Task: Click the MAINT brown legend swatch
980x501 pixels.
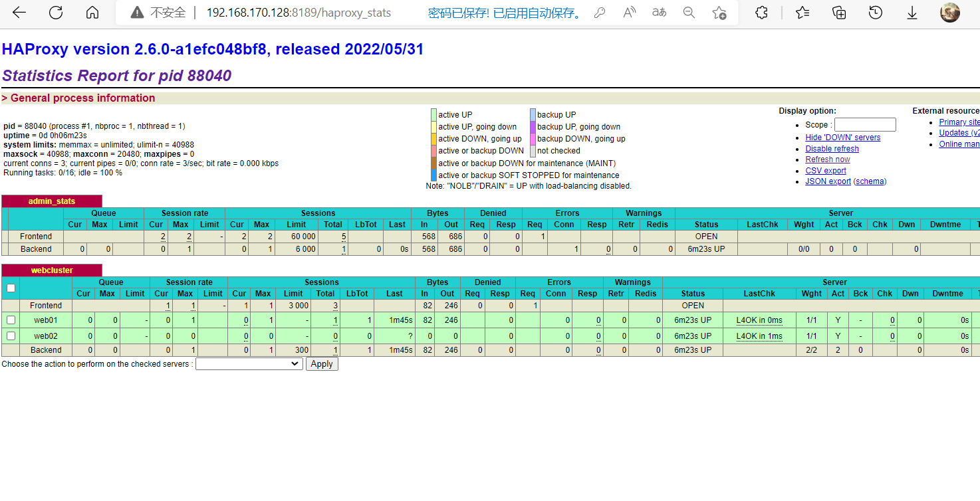Action: 433,163
